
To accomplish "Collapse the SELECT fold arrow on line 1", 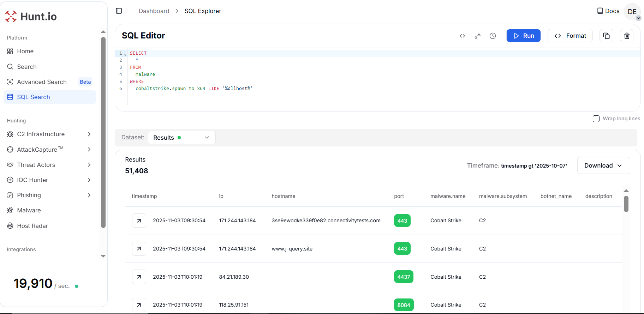I will (x=125, y=54).
